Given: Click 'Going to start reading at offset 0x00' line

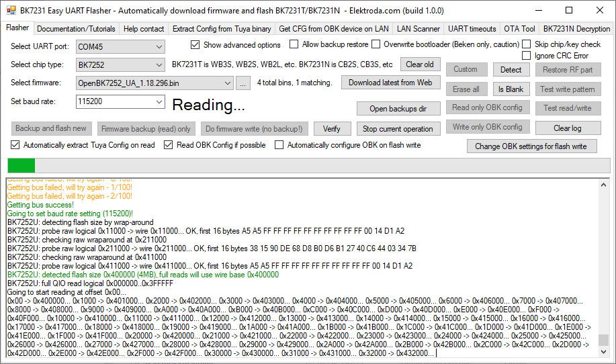Looking at the screenshot, I should (67, 292).
